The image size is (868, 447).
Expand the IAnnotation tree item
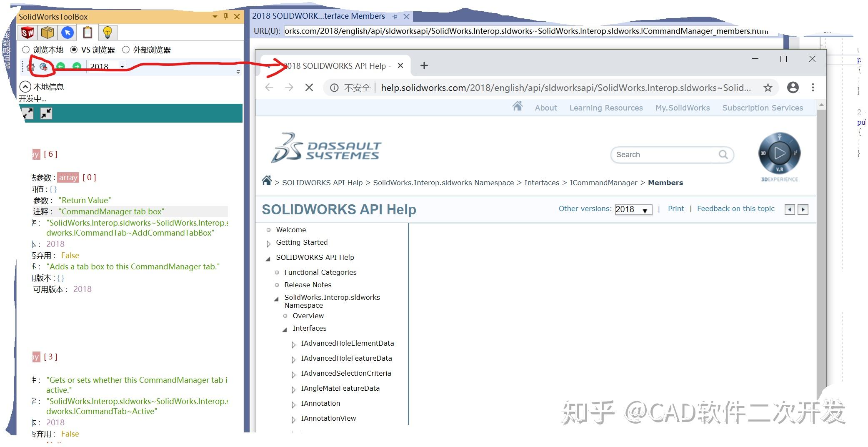click(x=293, y=404)
